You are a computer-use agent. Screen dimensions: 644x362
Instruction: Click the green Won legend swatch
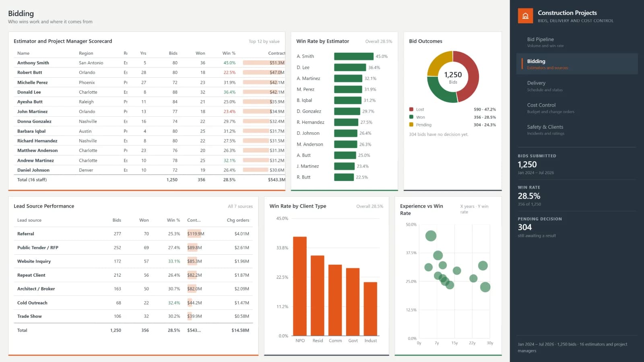tap(411, 117)
